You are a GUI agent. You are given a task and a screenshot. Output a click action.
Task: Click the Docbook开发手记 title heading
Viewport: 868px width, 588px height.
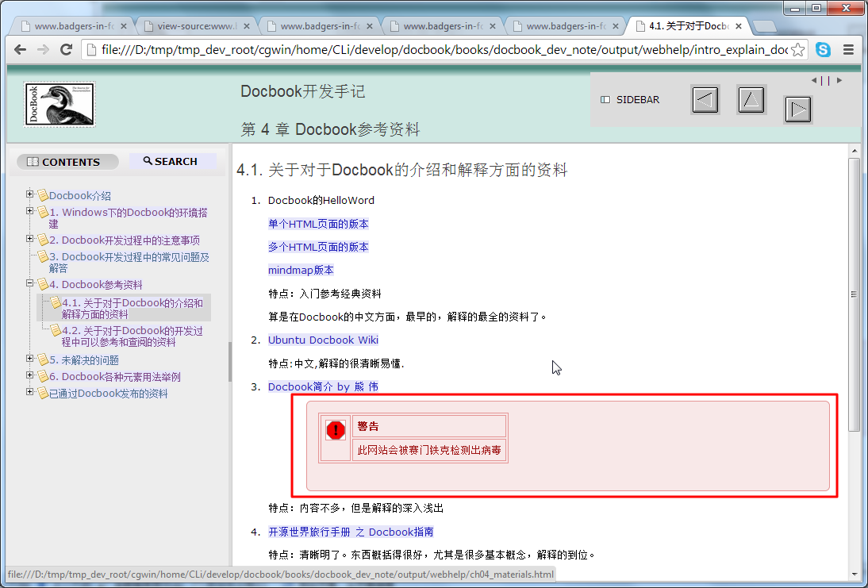pyautogui.click(x=303, y=90)
